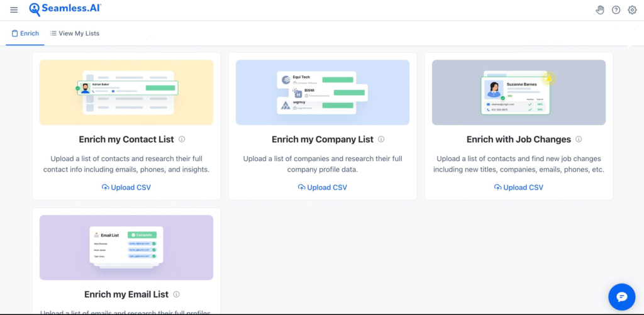Viewport: 644px width, 315px height.
Task: Click the Seamless.AI logo
Action: [x=65, y=9]
